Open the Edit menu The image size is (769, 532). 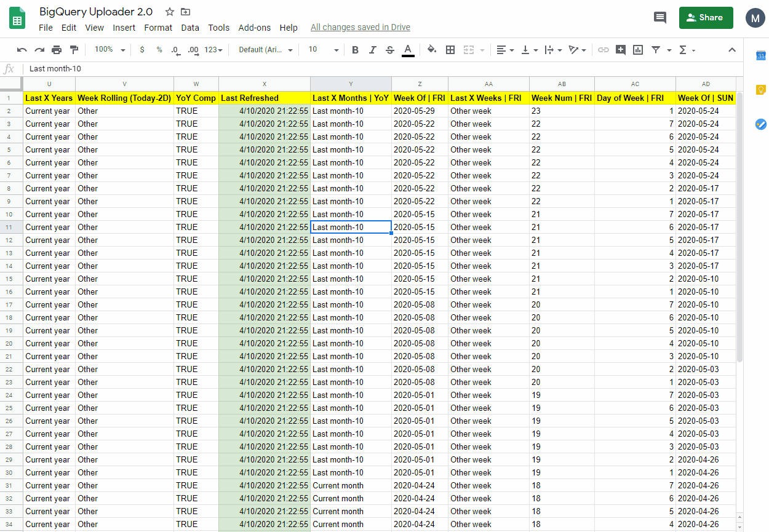click(69, 28)
